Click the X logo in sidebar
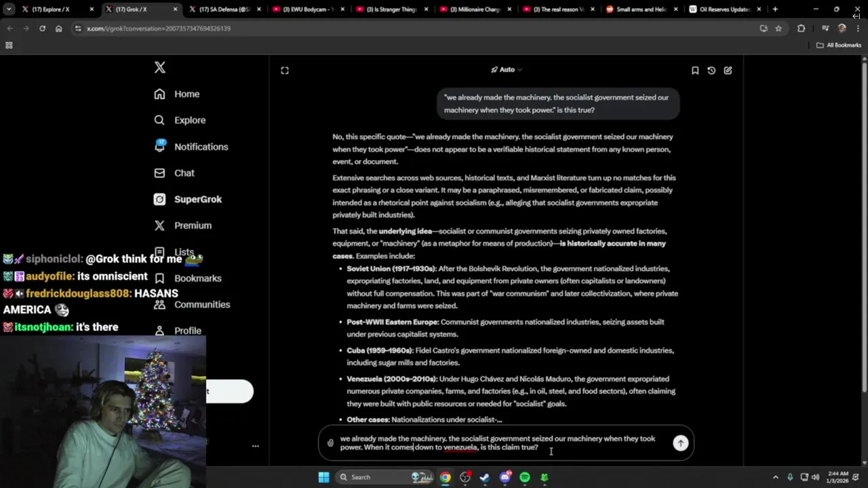 click(x=159, y=67)
